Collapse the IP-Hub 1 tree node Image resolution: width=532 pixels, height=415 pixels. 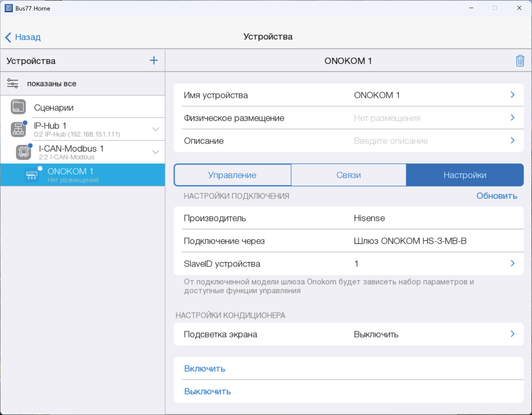tap(155, 129)
